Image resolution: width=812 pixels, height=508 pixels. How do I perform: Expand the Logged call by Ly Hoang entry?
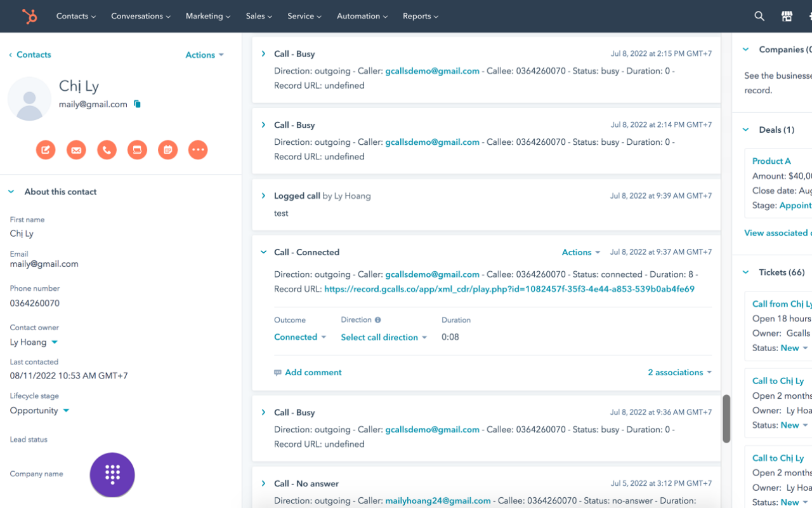263,196
